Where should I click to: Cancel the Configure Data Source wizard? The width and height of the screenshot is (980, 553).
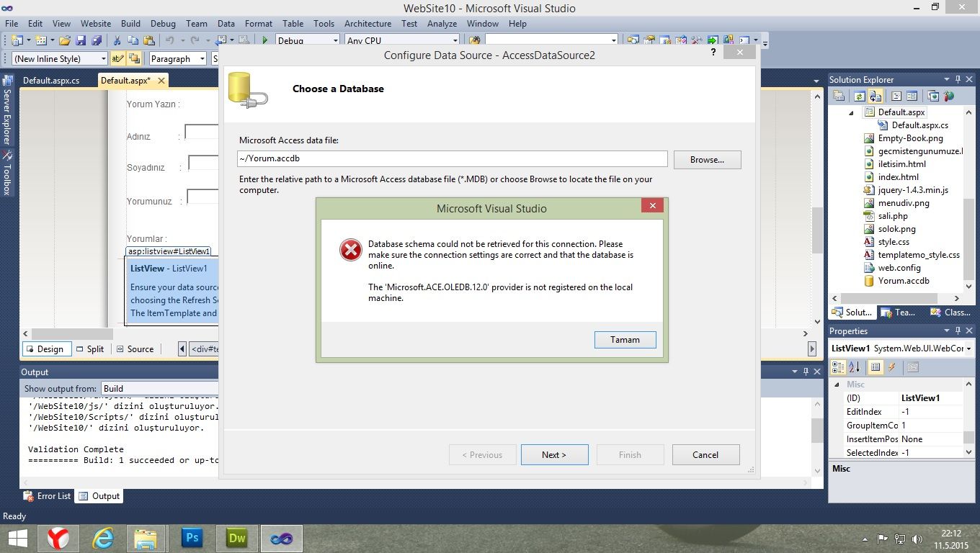coord(705,455)
